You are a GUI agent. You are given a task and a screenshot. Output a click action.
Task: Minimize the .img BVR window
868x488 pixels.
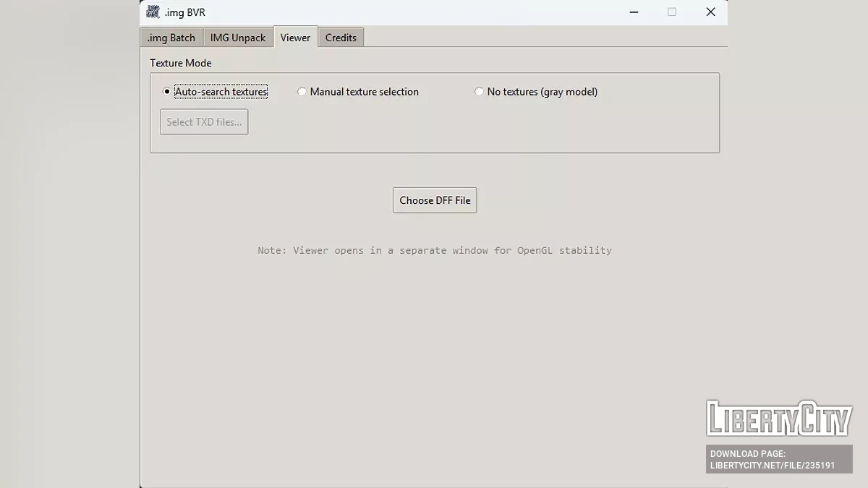tap(634, 12)
